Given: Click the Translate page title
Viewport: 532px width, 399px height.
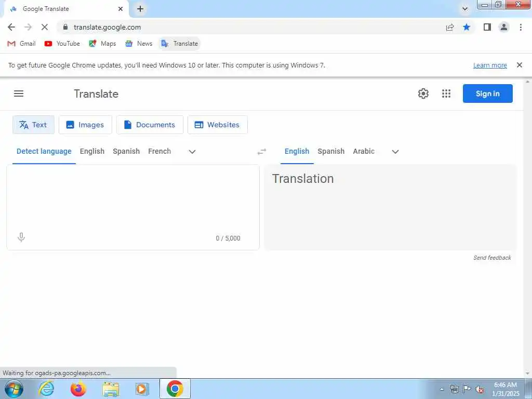Looking at the screenshot, I should click(96, 94).
